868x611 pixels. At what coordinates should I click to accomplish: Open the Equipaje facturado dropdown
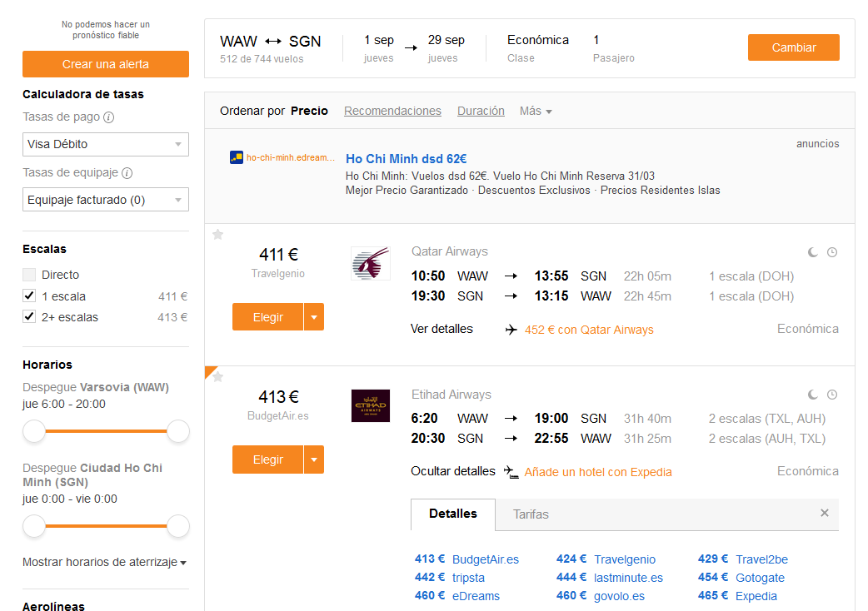[x=106, y=200]
